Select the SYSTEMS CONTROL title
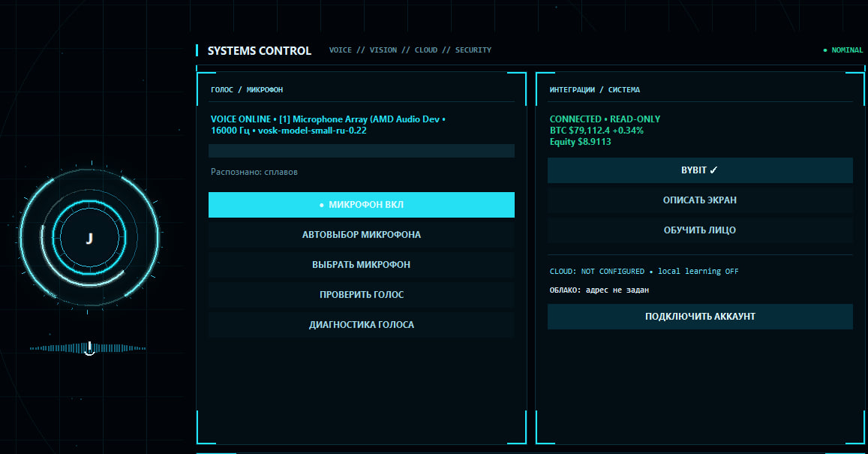 coord(259,51)
